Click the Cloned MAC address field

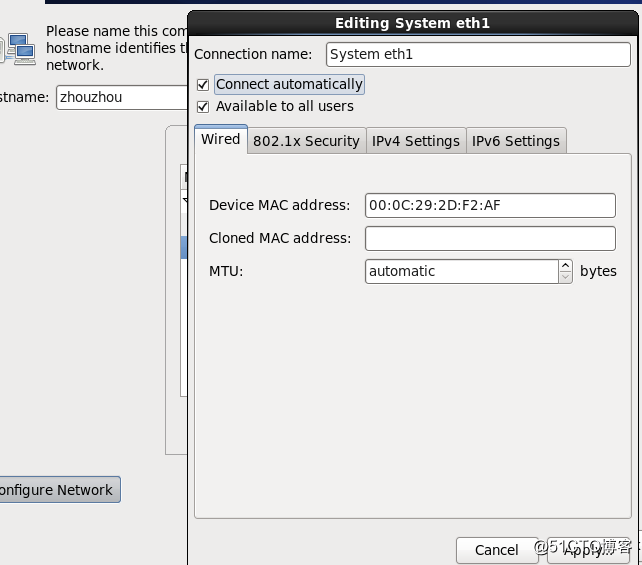(490, 238)
